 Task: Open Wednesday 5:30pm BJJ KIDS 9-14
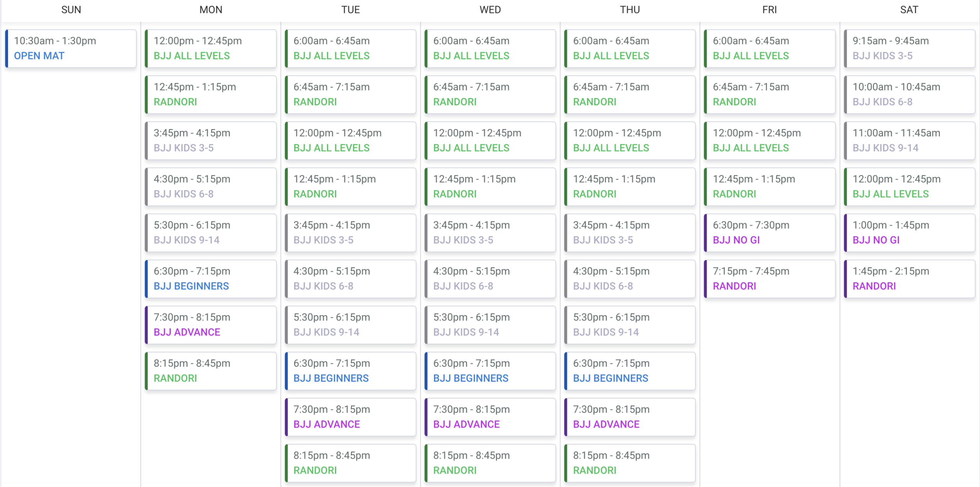point(490,325)
